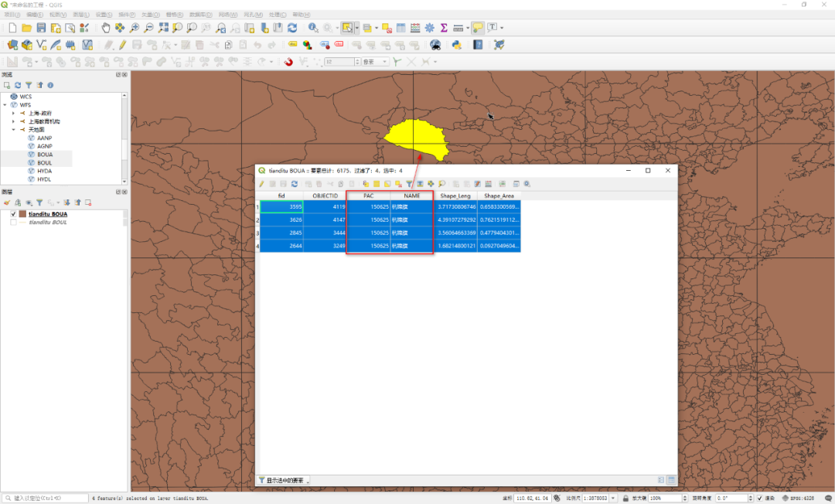The image size is (835, 504).
Task: Click the Zoom Out magnifier tool
Action: pos(148,28)
